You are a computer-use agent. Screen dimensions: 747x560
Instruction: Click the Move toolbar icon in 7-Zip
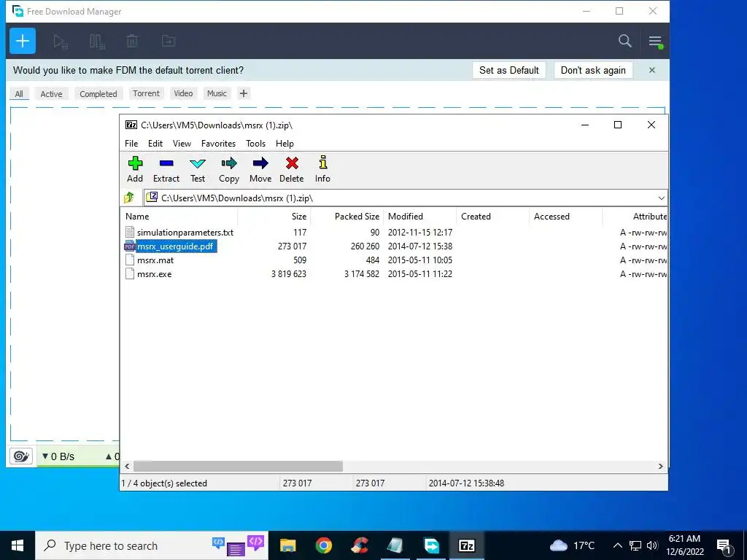[260, 169]
